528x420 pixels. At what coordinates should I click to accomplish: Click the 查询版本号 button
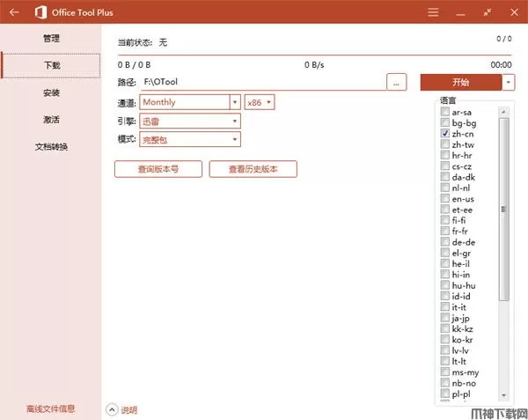pyautogui.click(x=158, y=169)
